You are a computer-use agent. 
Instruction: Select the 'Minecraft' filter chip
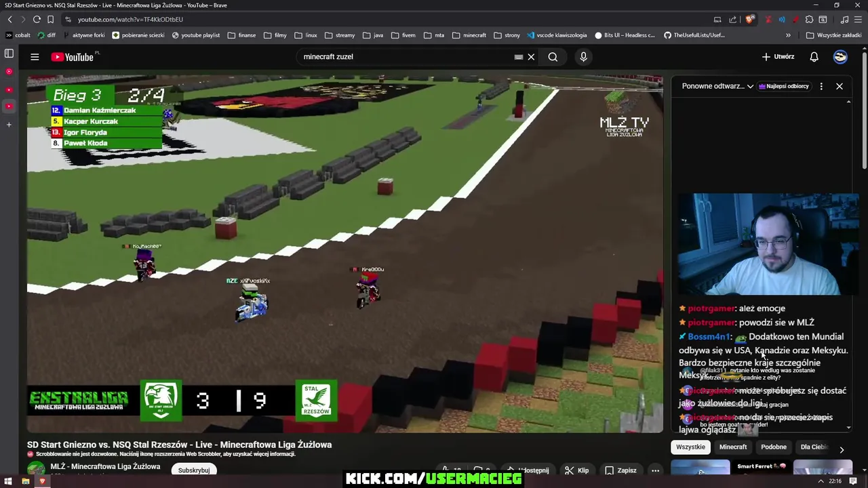(x=733, y=447)
